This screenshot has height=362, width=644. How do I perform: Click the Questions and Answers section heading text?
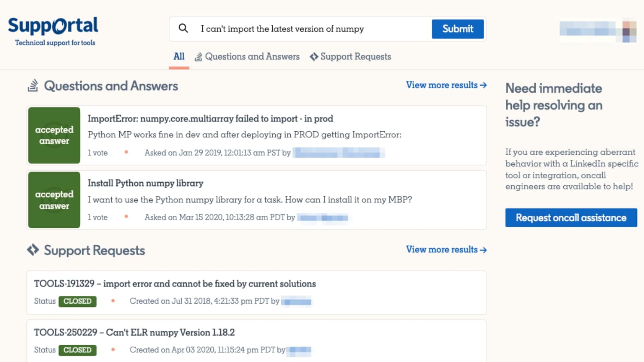(111, 86)
